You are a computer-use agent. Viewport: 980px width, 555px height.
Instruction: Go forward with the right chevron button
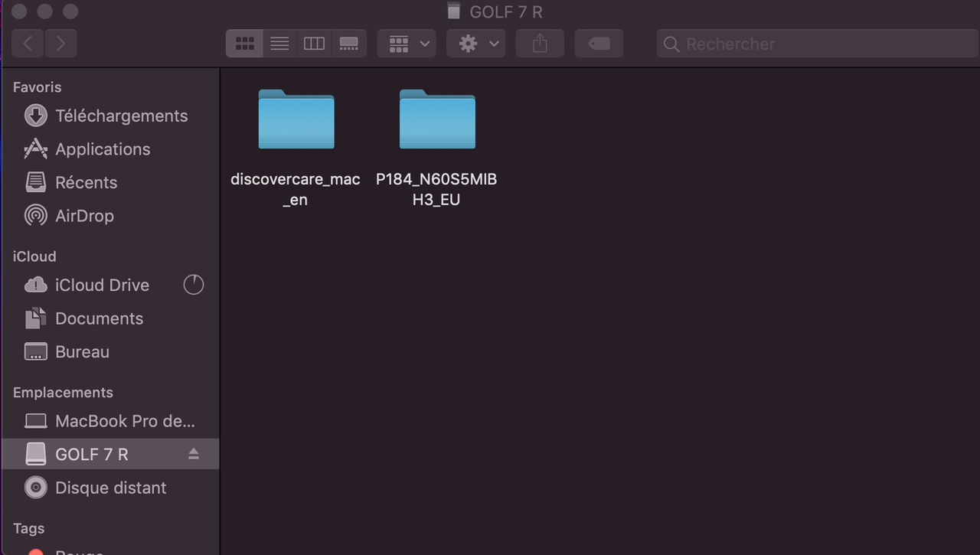[x=60, y=44]
